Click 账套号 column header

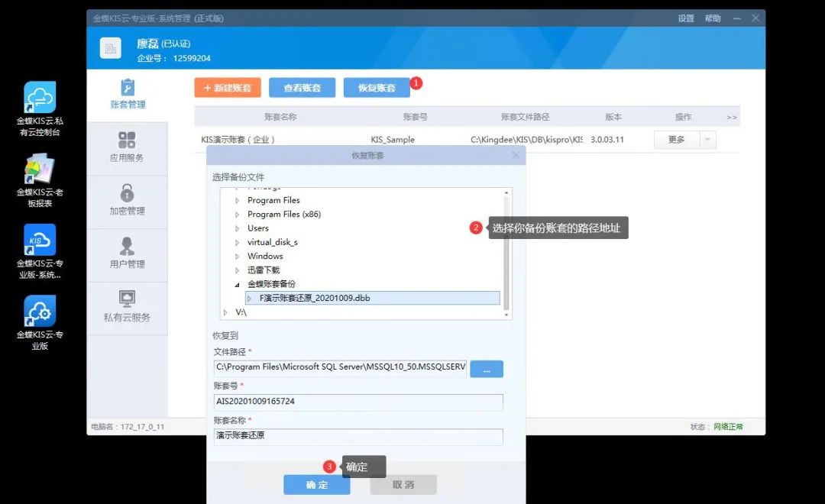pyautogui.click(x=415, y=117)
